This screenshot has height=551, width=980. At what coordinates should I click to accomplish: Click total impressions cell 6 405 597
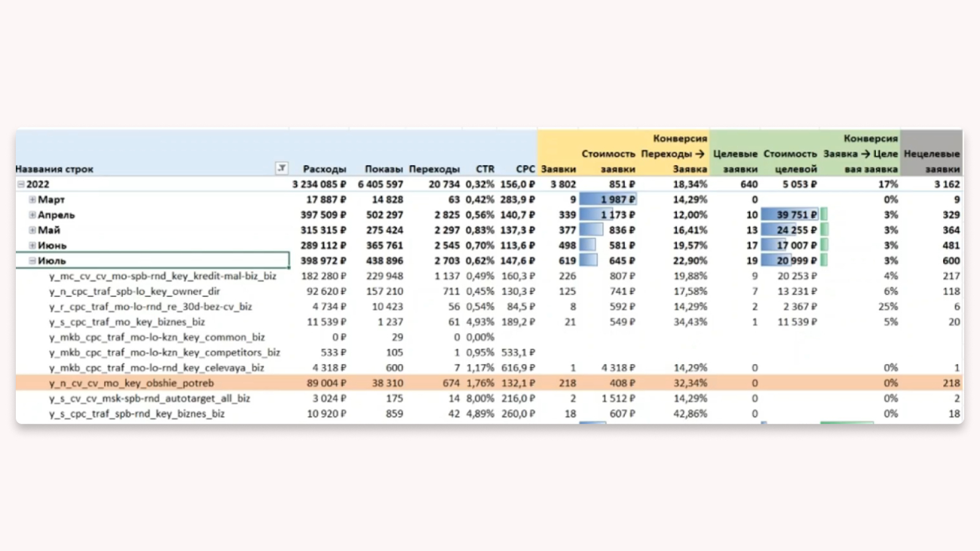(x=380, y=184)
